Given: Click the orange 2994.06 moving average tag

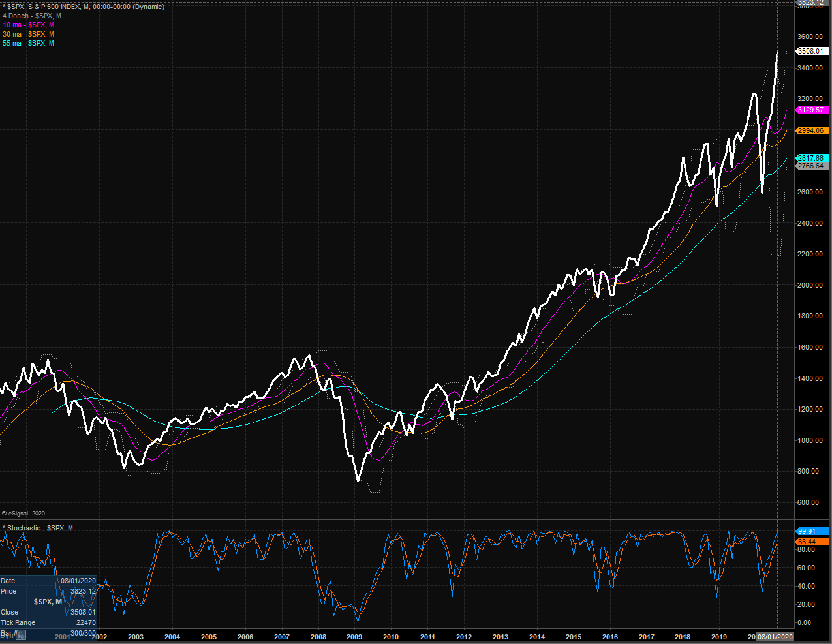Looking at the screenshot, I should coord(812,130).
